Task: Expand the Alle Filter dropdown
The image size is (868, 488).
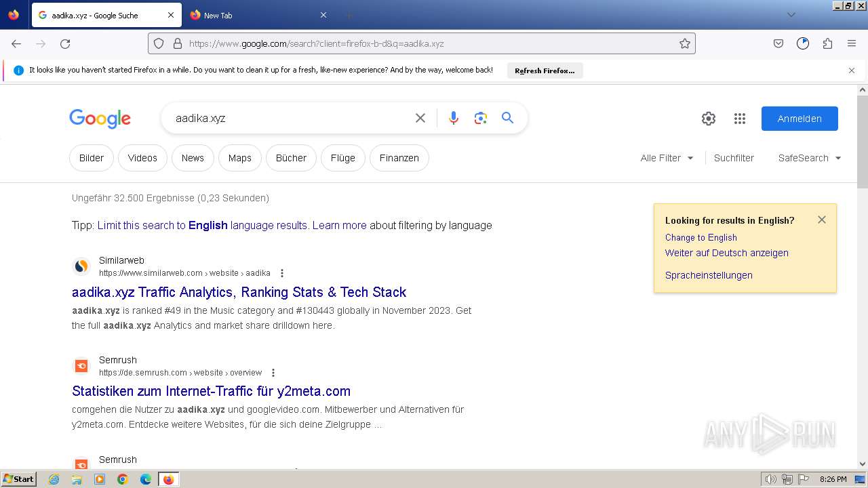Action: (667, 158)
